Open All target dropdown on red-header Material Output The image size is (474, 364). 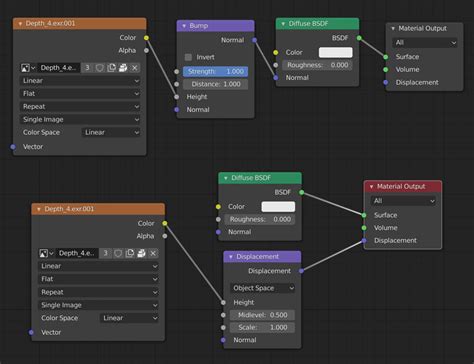[403, 201]
